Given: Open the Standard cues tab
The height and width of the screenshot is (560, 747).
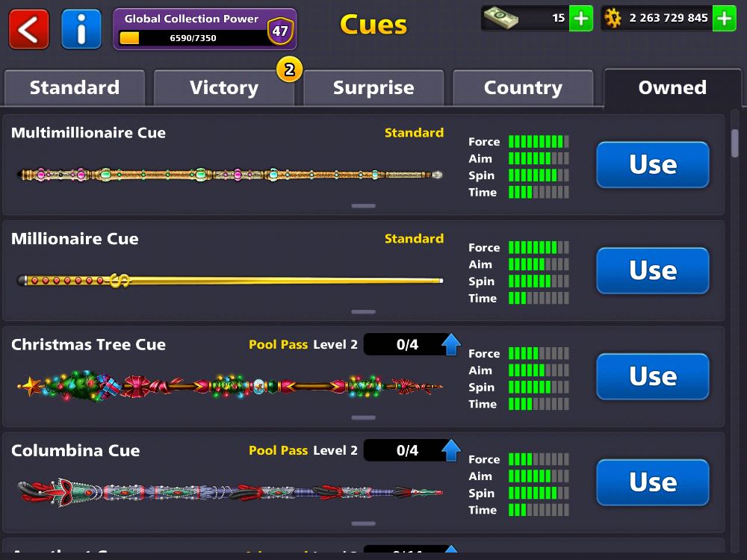Looking at the screenshot, I should pyautogui.click(x=74, y=87).
